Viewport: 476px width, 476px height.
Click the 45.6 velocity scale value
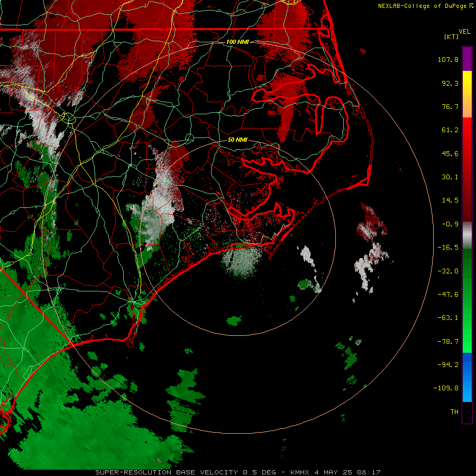pyautogui.click(x=450, y=153)
